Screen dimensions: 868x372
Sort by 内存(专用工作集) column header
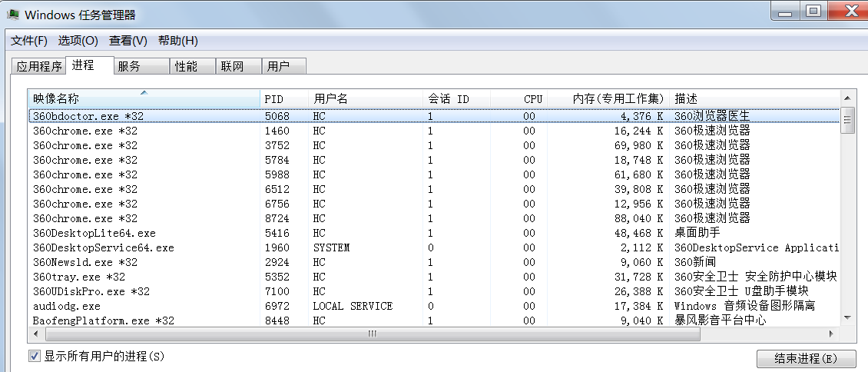click(x=608, y=98)
